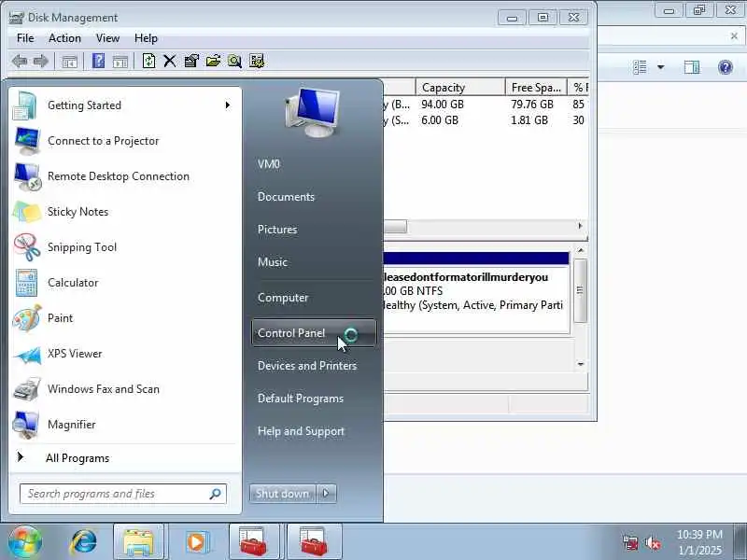Click the last Disk Management toolbar icon
747x560 pixels.
tap(257, 61)
